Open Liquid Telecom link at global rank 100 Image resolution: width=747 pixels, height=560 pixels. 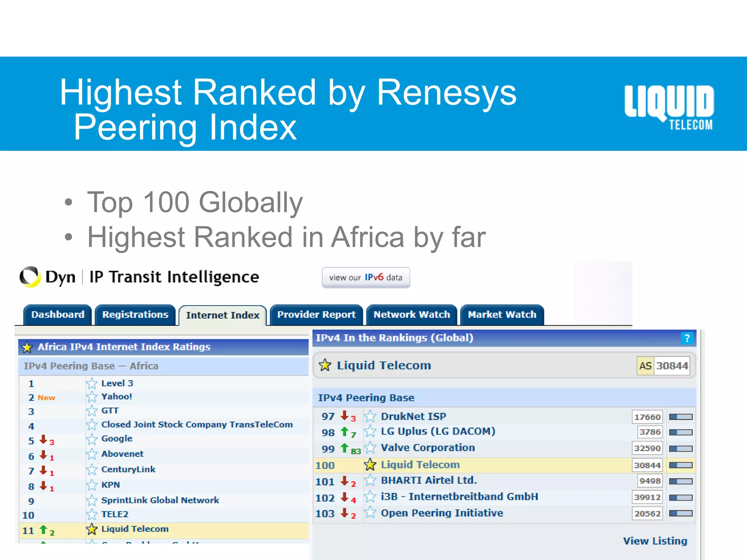(x=420, y=465)
